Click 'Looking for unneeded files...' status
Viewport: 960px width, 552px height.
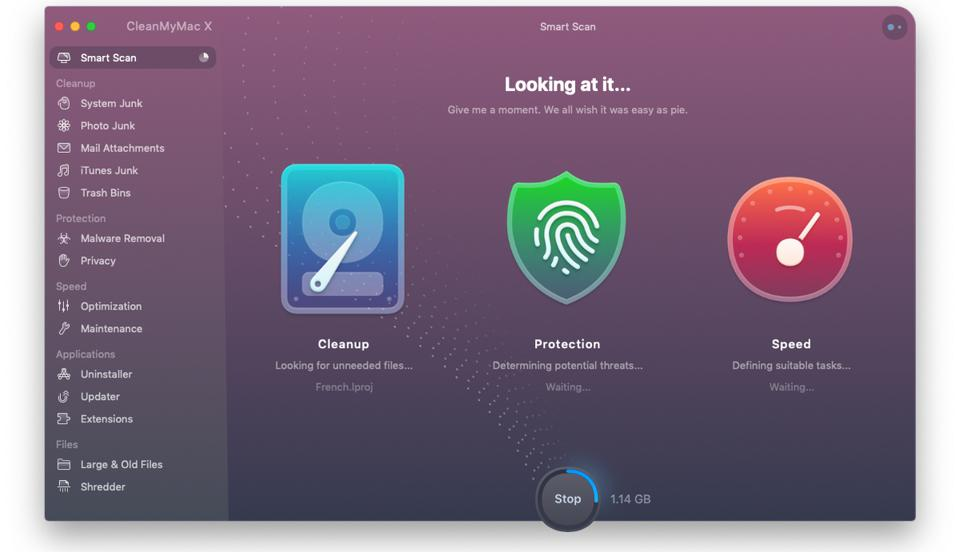pyautogui.click(x=343, y=365)
